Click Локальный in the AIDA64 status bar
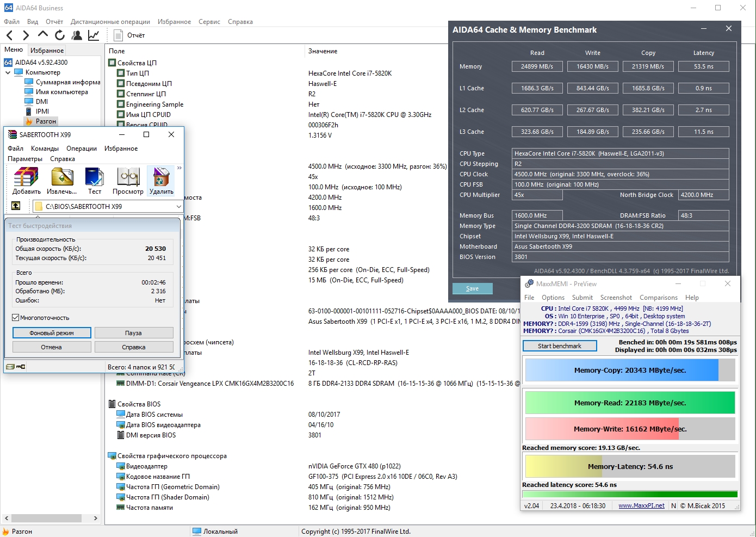The image size is (756, 537). [x=215, y=532]
